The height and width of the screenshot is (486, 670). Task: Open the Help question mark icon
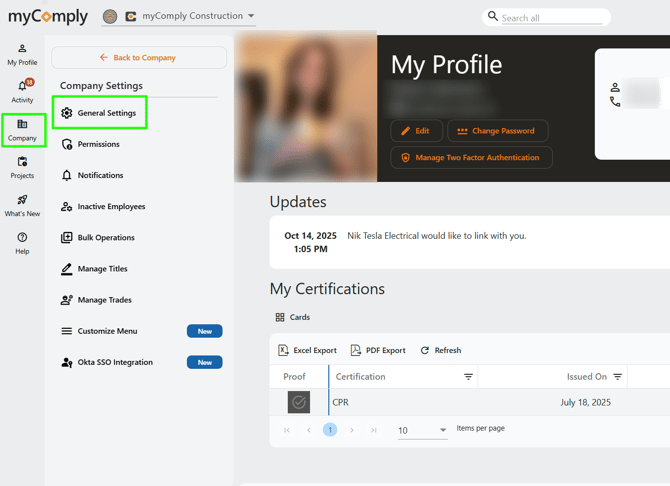pyautogui.click(x=22, y=237)
